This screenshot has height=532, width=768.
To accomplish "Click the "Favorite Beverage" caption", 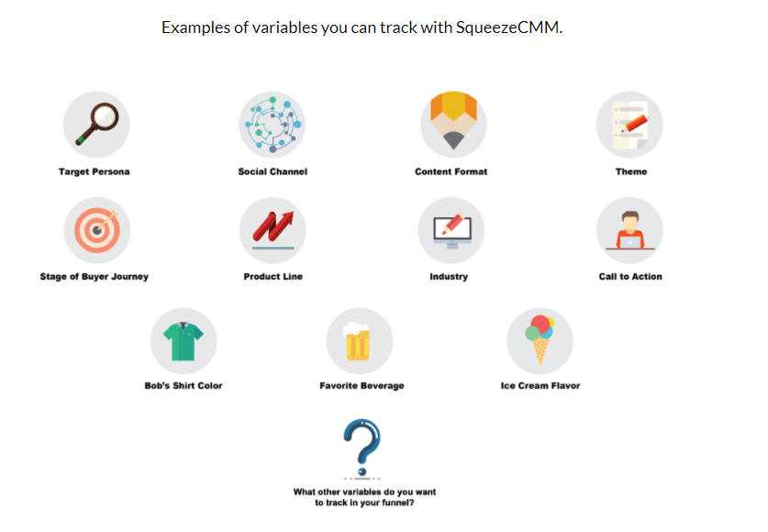I will click(x=362, y=385).
